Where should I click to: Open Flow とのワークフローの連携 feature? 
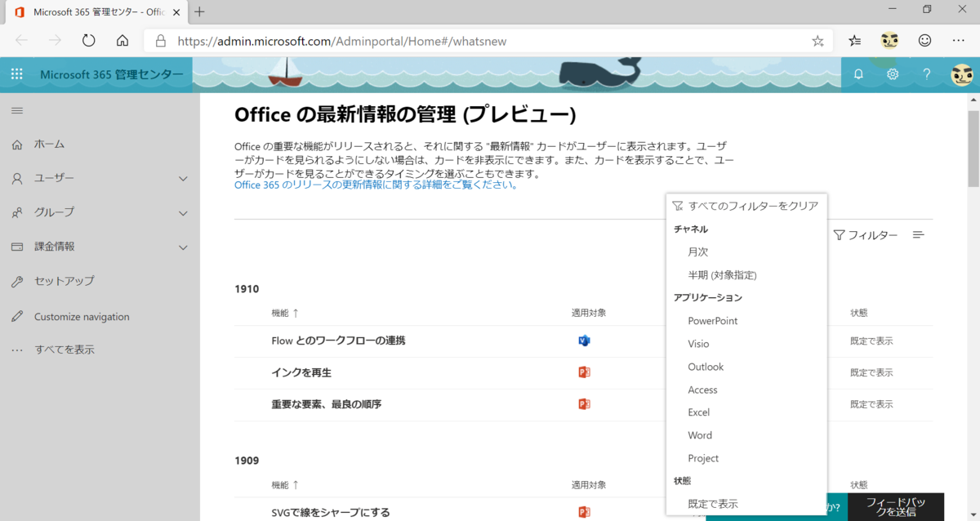(338, 341)
